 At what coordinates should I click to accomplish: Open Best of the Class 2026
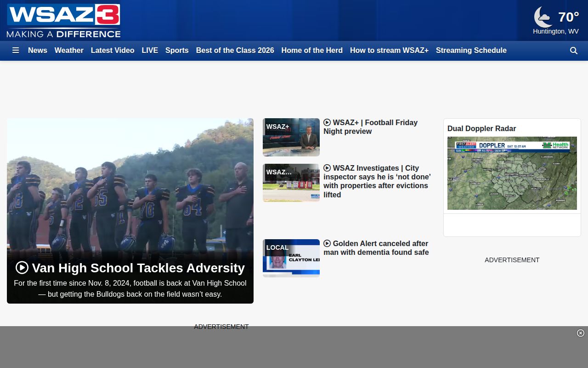[235, 51]
